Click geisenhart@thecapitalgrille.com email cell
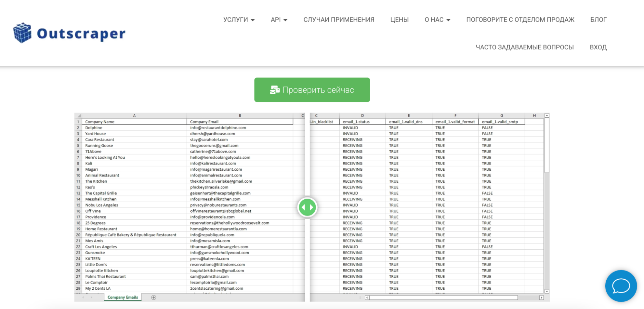 pos(240,193)
